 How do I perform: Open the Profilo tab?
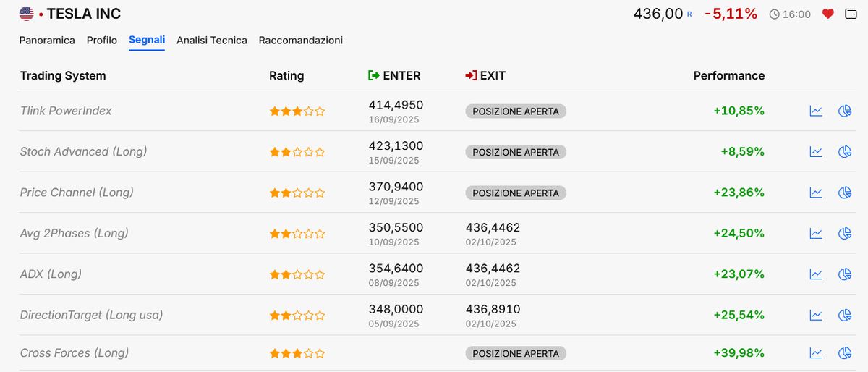[x=101, y=41]
